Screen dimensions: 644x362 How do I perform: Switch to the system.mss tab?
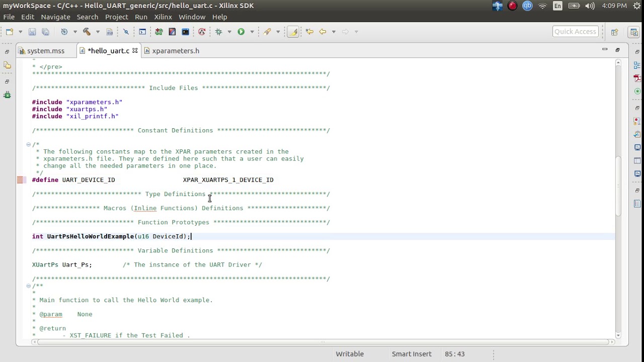46,51
